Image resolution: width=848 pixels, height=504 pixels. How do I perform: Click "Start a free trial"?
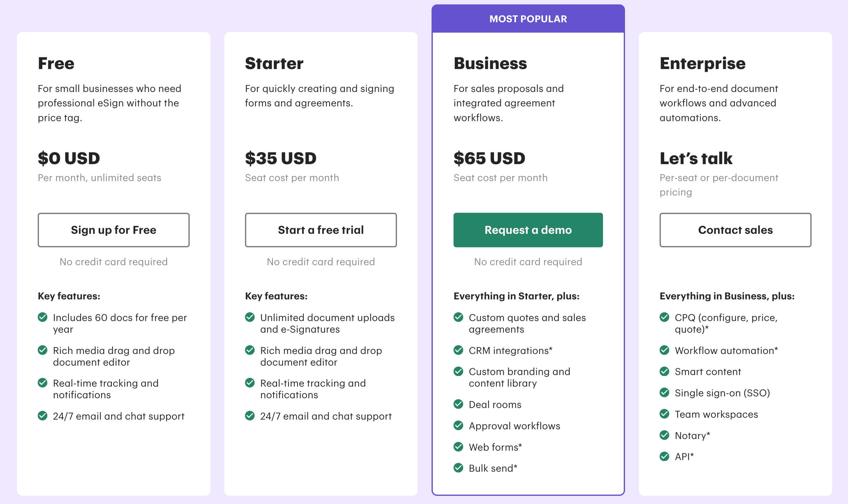pos(320,230)
